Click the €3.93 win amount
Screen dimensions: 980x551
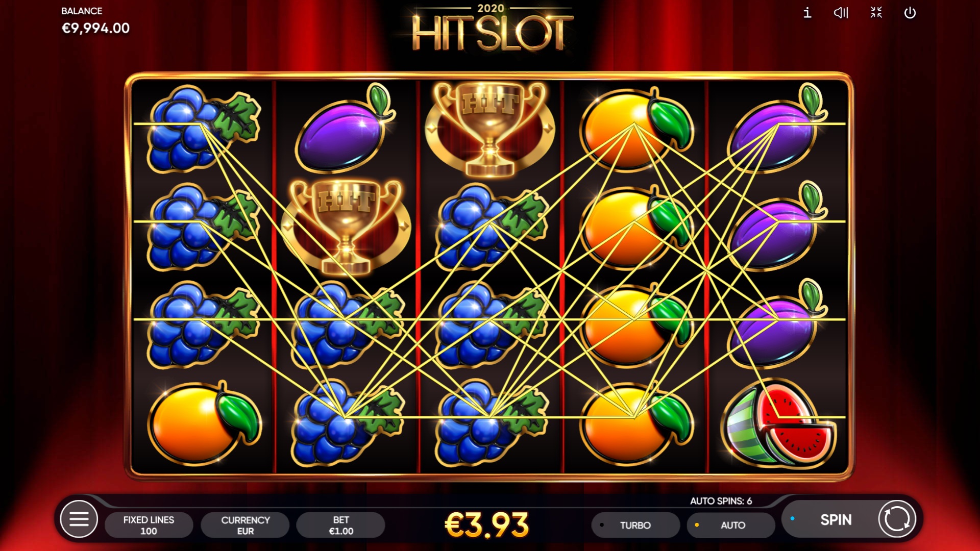click(x=487, y=525)
